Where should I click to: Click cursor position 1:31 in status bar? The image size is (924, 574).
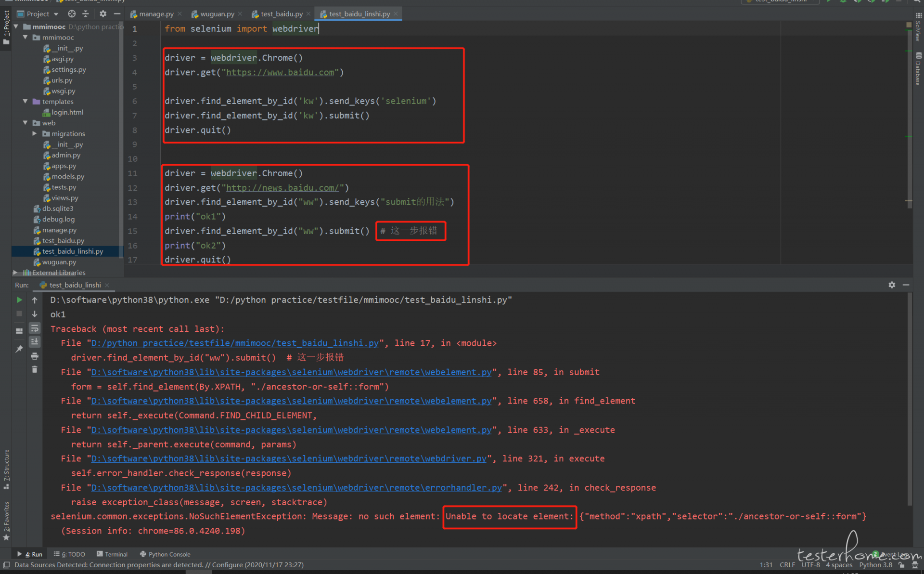point(766,565)
